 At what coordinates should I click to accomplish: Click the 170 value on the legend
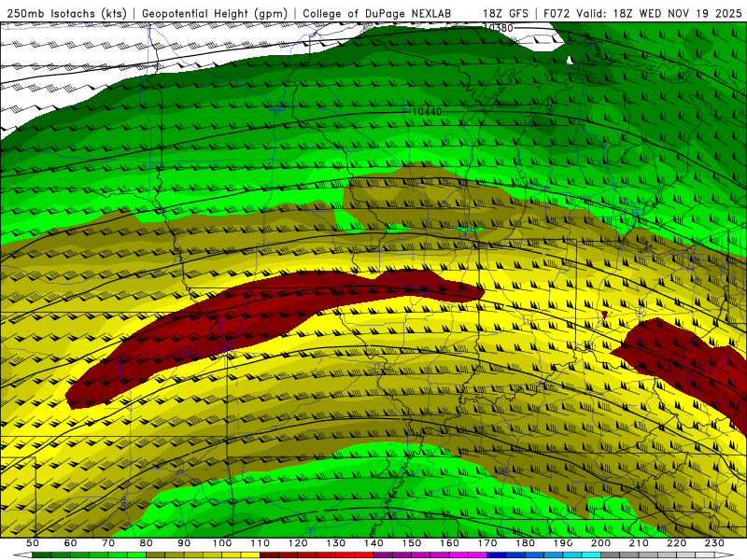coord(487,543)
